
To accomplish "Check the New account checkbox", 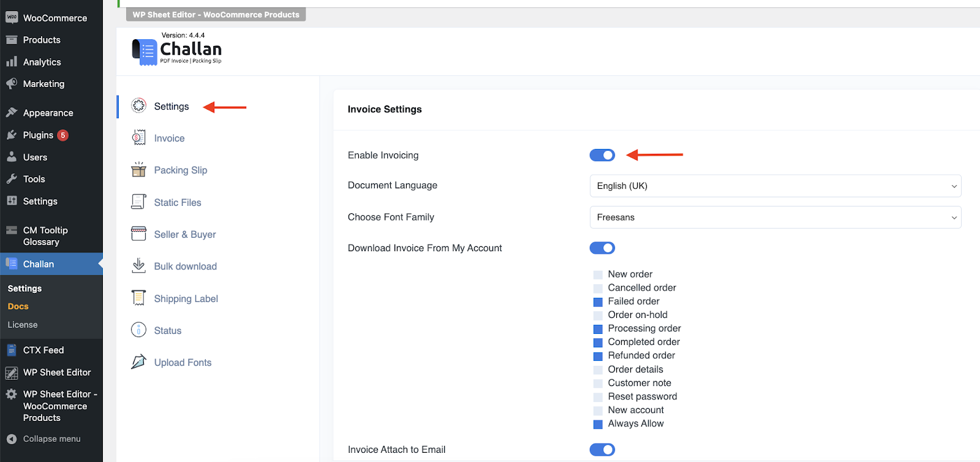I will 598,411.
